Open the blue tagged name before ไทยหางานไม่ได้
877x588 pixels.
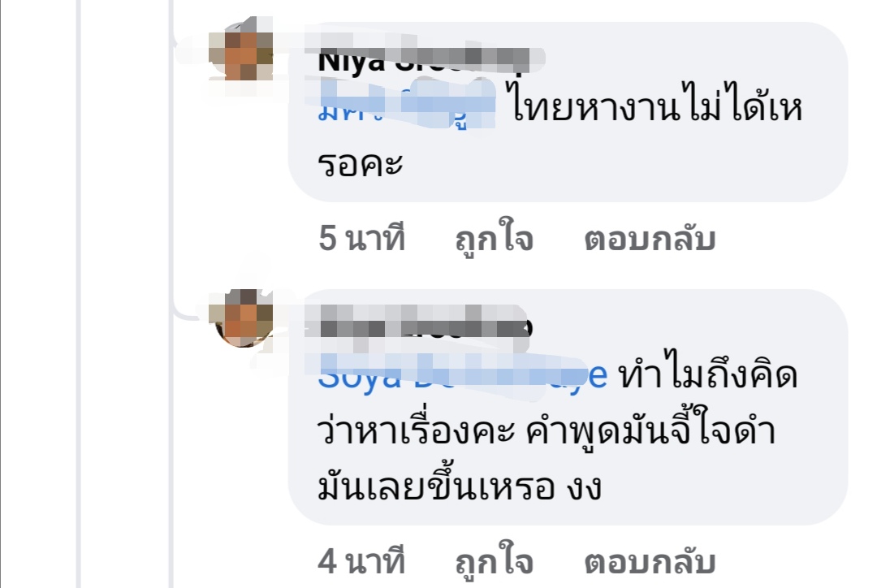406,106
